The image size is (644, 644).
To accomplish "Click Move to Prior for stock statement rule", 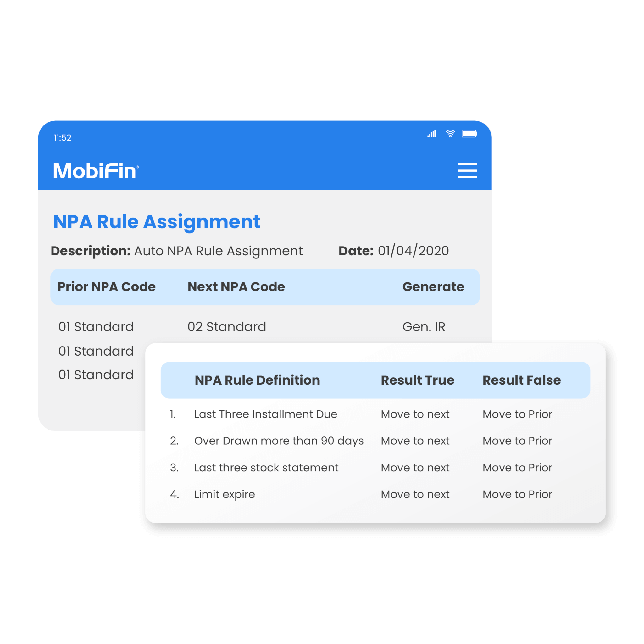I will [x=517, y=468].
